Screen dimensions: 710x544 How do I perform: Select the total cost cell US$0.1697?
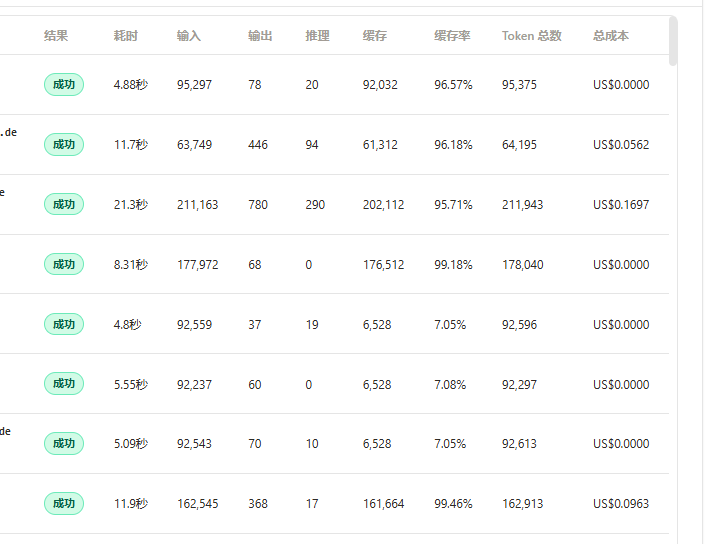click(x=621, y=205)
